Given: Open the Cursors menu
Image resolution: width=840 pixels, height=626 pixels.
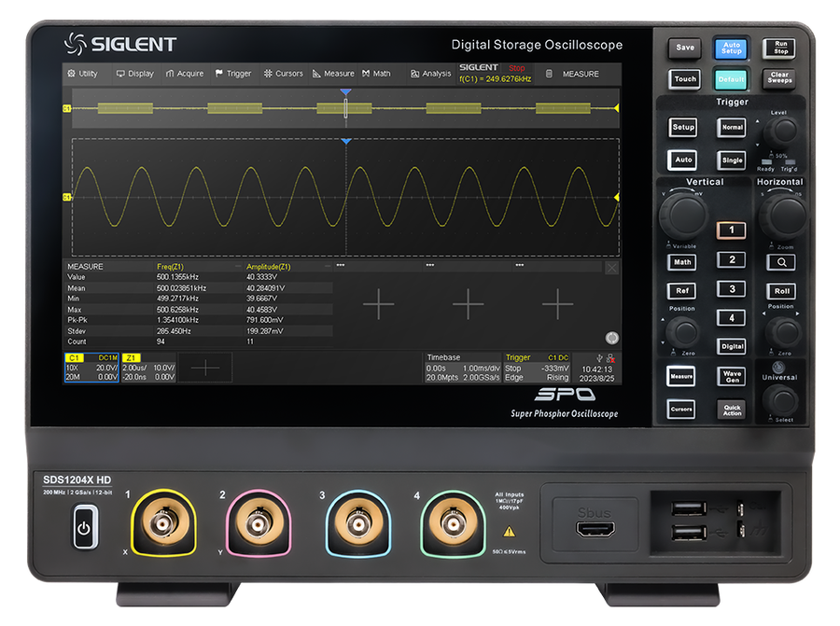Looking at the screenshot, I should [283, 74].
